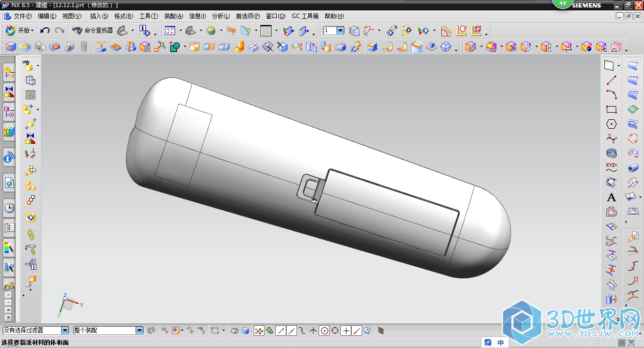This screenshot has width=644, height=348.
Task: Toggle the Arc Center snap option
Action: (324, 331)
